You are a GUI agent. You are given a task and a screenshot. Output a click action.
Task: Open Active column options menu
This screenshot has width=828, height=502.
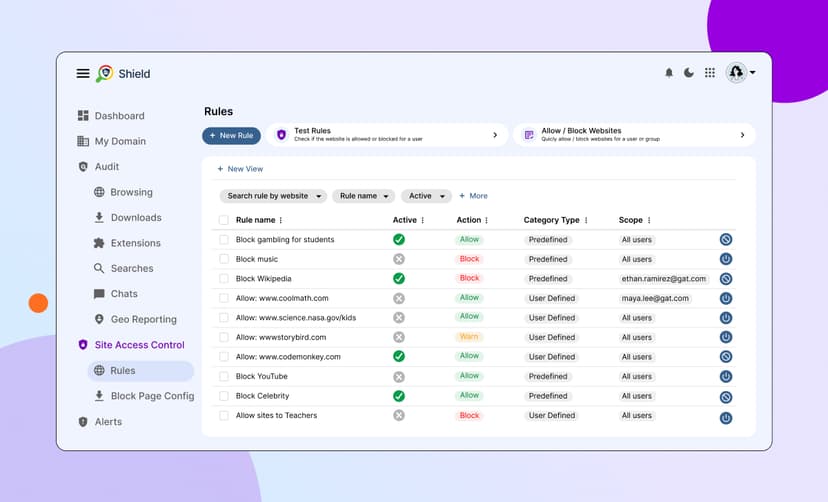(x=422, y=220)
